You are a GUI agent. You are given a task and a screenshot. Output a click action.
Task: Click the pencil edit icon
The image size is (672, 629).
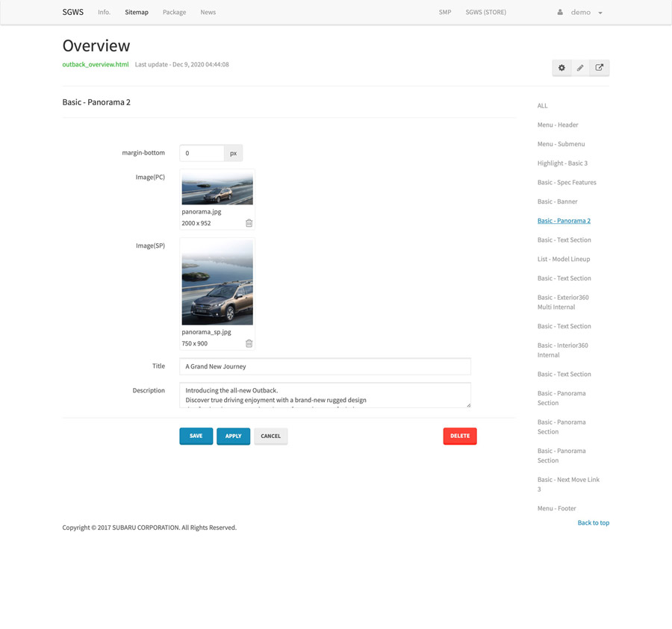click(x=580, y=68)
